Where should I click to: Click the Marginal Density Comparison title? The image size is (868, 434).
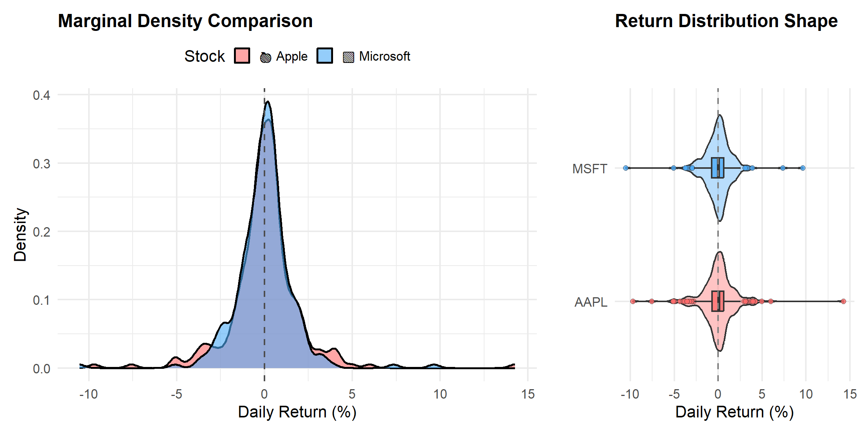click(x=185, y=21)
